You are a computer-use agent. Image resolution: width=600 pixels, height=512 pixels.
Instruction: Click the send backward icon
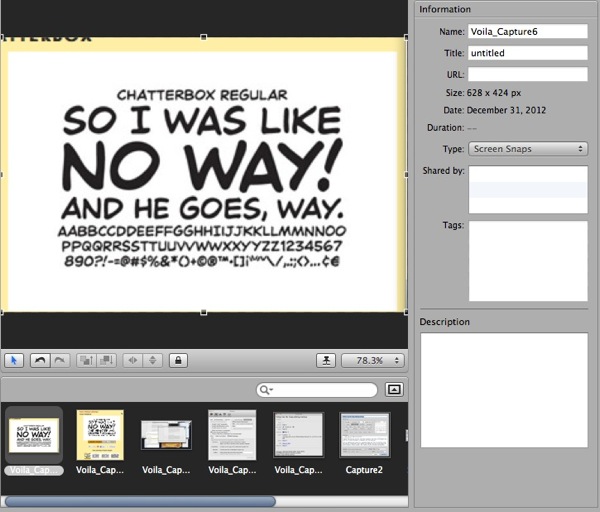pos(106,360)
